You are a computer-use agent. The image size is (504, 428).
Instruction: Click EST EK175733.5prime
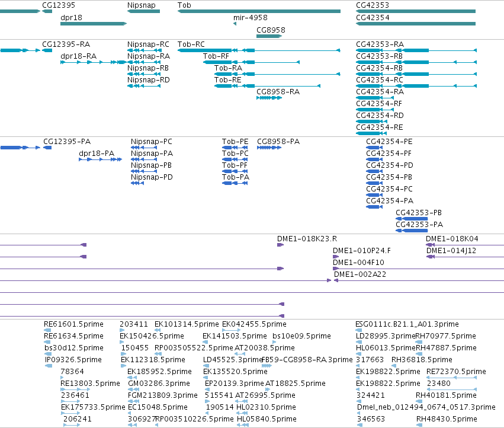(x=93, y=407)
